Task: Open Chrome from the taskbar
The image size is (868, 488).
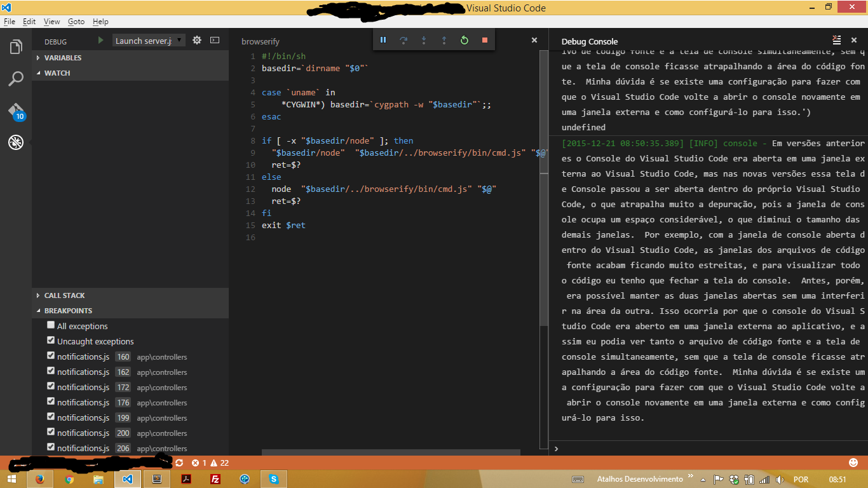Action: 69,479
